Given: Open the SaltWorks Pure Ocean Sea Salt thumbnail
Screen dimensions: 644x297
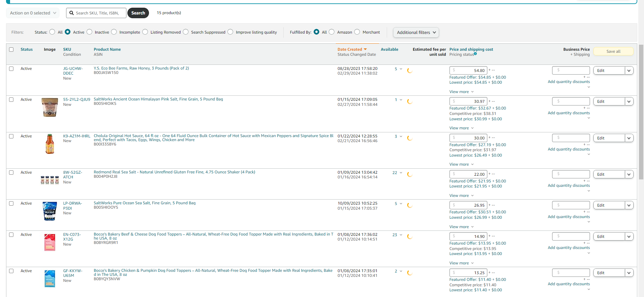Looking at the screenshot, I should pos(50,211).
